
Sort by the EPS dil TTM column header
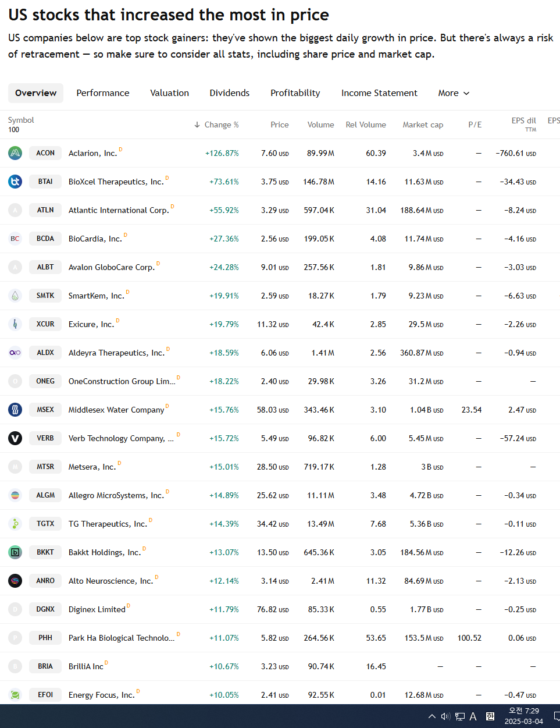523,124
